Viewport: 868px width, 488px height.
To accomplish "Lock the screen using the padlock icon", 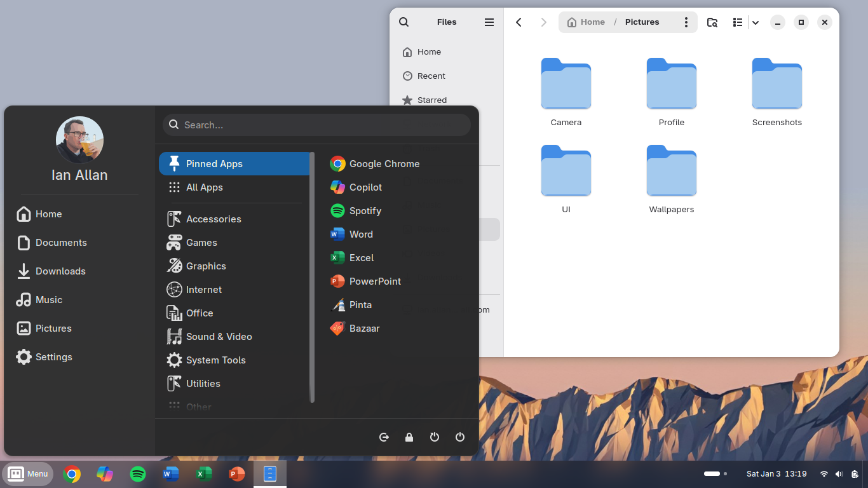I will point(409,437).
